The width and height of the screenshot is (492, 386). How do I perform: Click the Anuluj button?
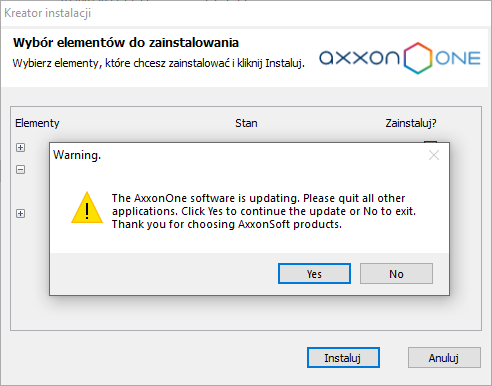[444, 358]
